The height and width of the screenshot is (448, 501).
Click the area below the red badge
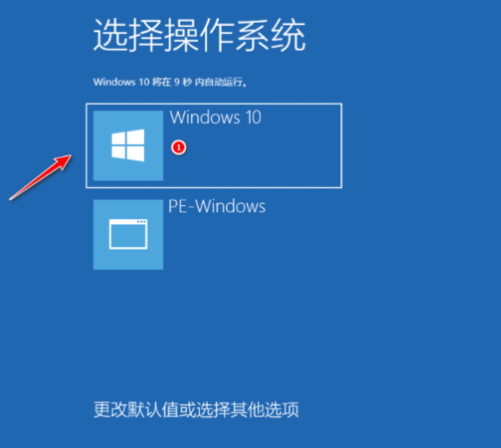point(179,169)
